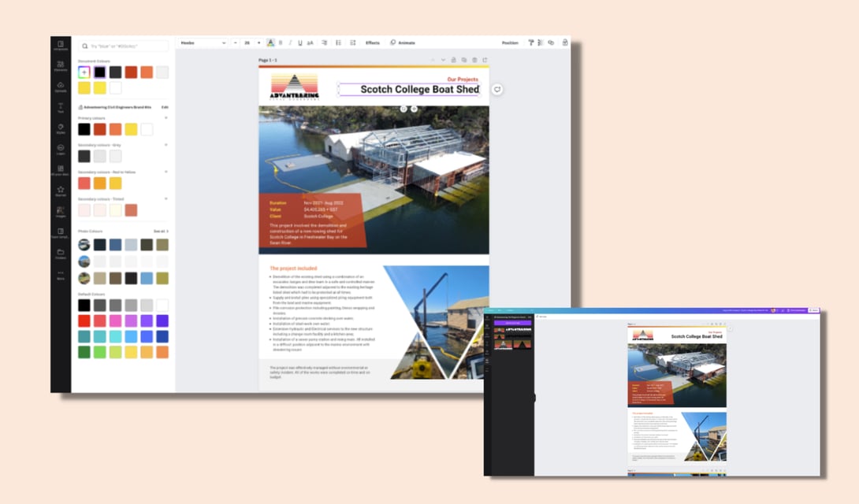Collapse the Secondary colours Red to Yellow section
The image size is (859, 504).
[166, 172]
